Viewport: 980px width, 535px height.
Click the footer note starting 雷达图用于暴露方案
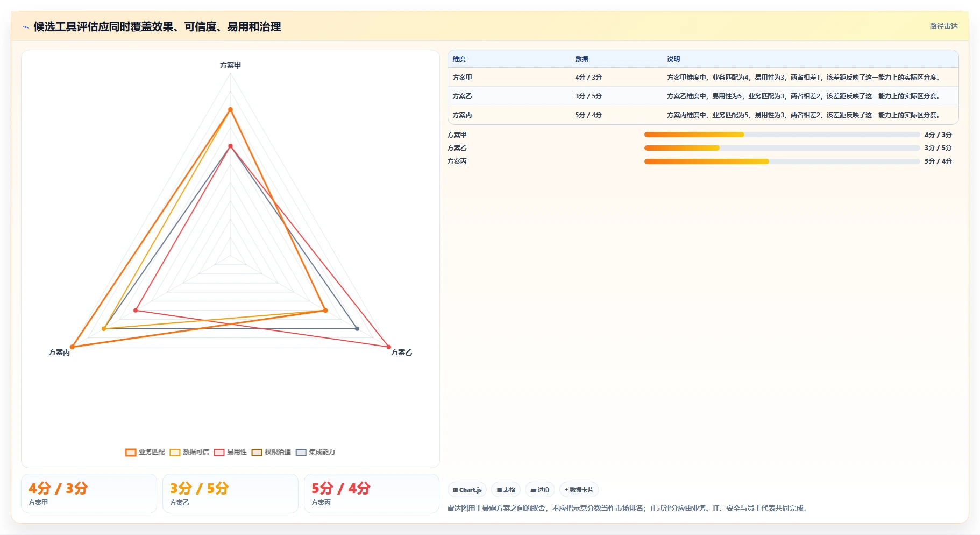click(x=628, y=508)
